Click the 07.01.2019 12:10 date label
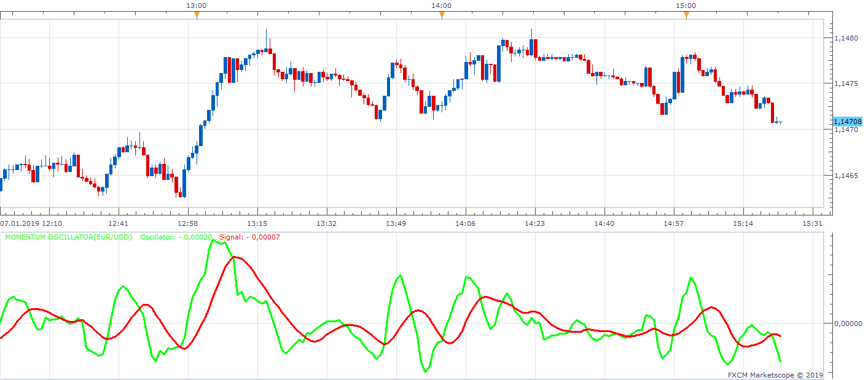This screenshot has width=868, height=380. click(31, 223)
